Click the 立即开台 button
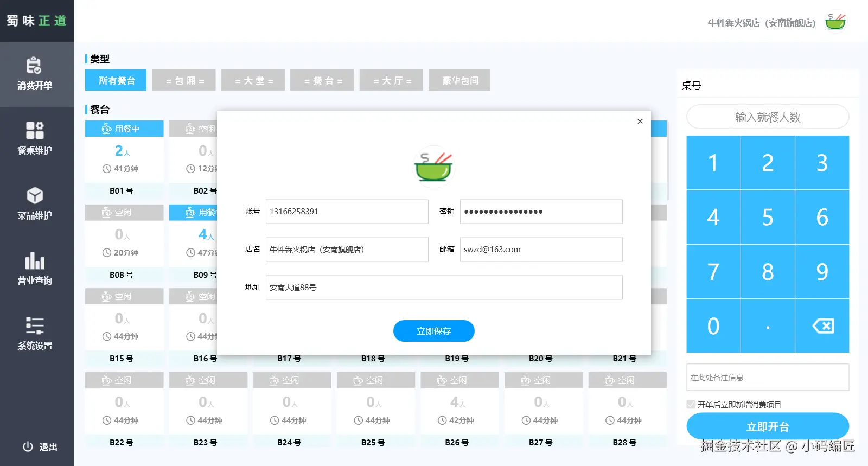 click(x=768, y=426)
